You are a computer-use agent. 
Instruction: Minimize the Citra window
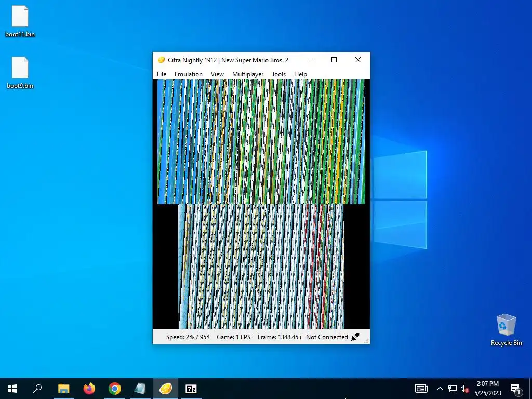click(311, 60)
